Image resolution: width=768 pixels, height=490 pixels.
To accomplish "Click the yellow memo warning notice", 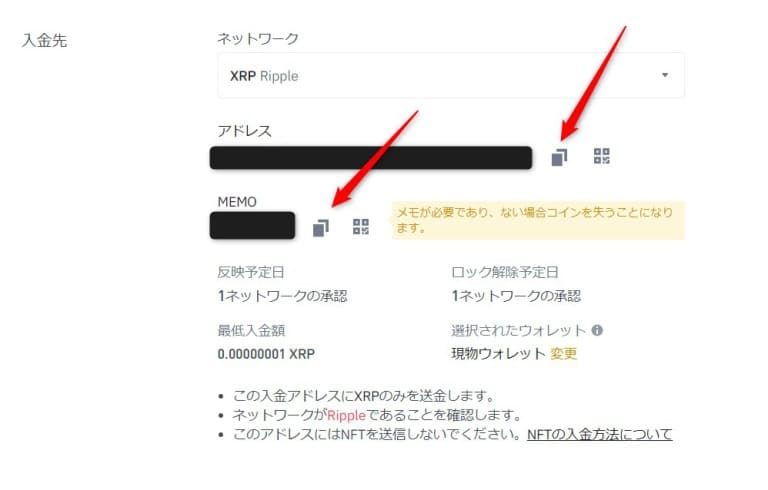I will click(x=538, y=220).
